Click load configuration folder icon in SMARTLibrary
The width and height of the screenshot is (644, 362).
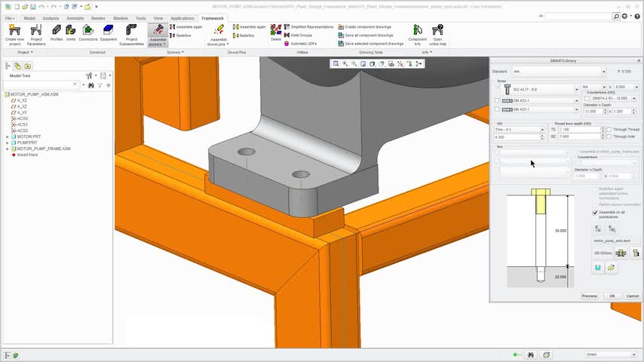(611, 268)
